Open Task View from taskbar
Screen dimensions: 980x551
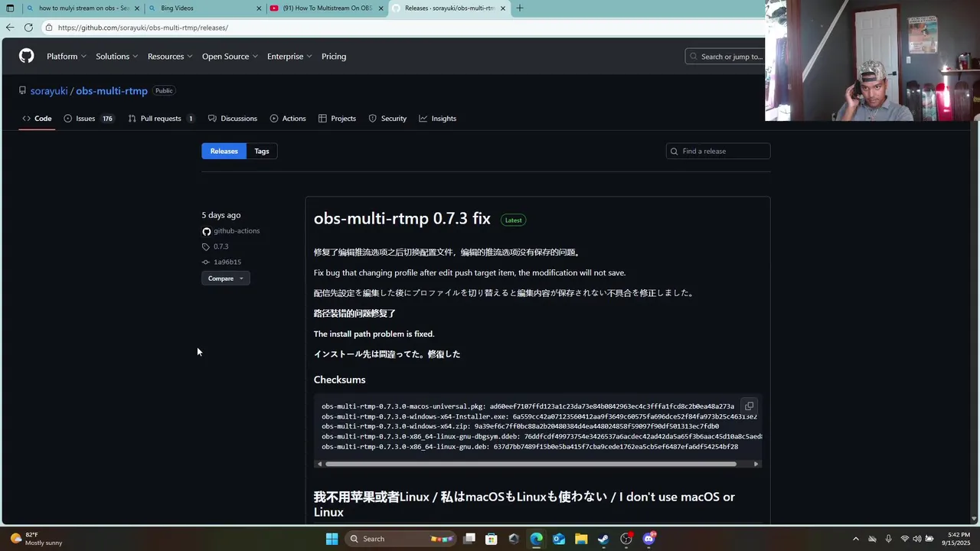tap(469, 539)
